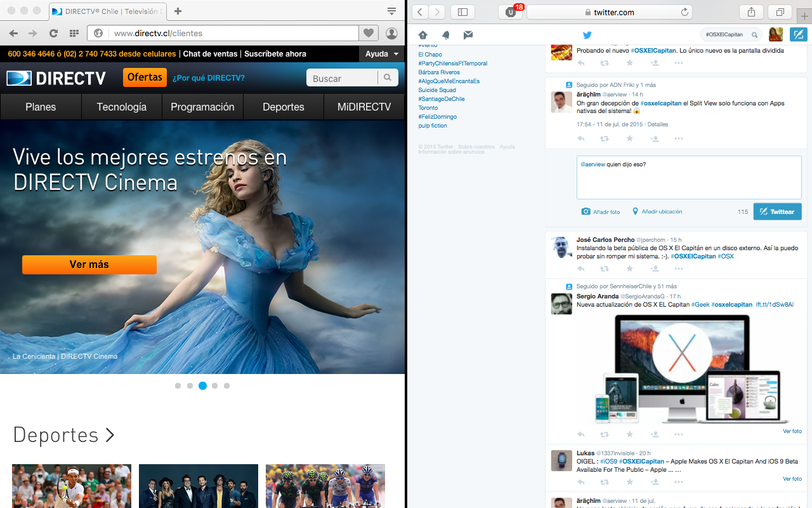Go back in the DIRECTV browser
Screen dimensions: 812x508
13,33
